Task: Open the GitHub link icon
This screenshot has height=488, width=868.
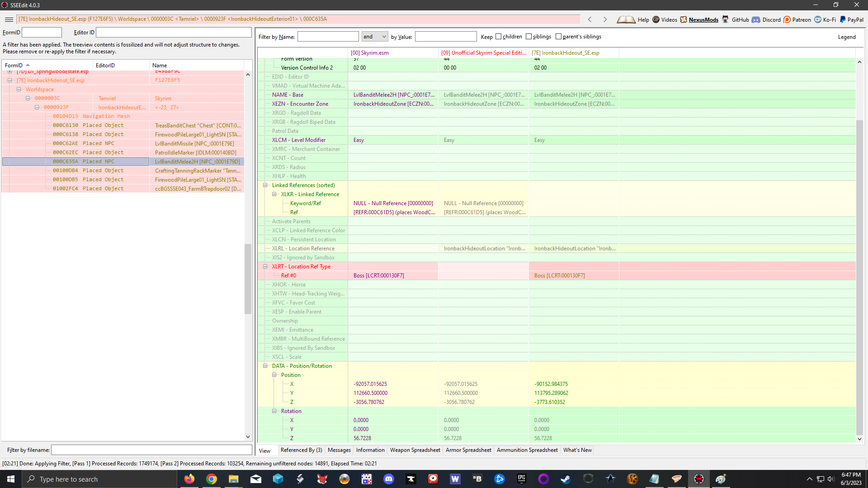Action: (726, 19)
